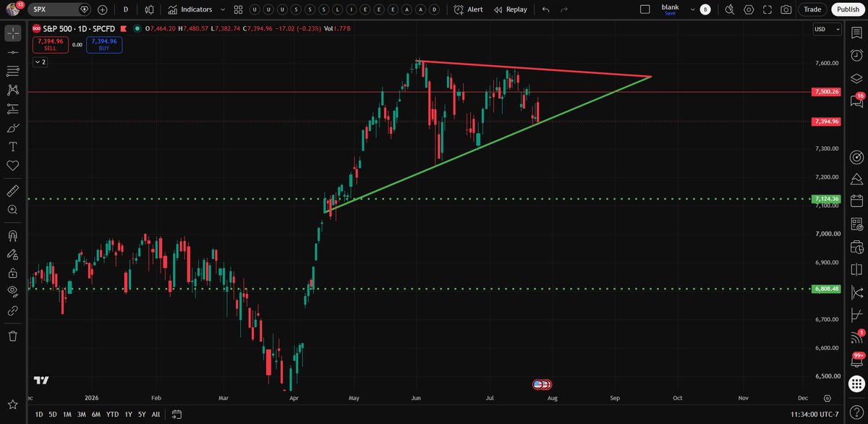Open the layout setup square icon

click(x=645, y=9)
